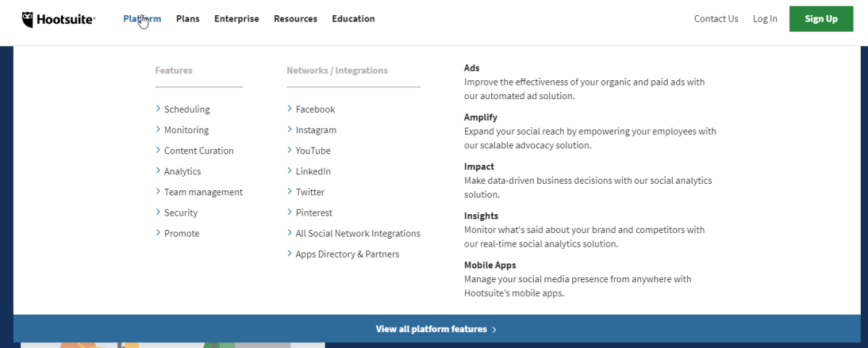Click the green Sign Up button
The width and height of the screenshot is (868, 348).
pyautogui.click(x=821, y=19)
